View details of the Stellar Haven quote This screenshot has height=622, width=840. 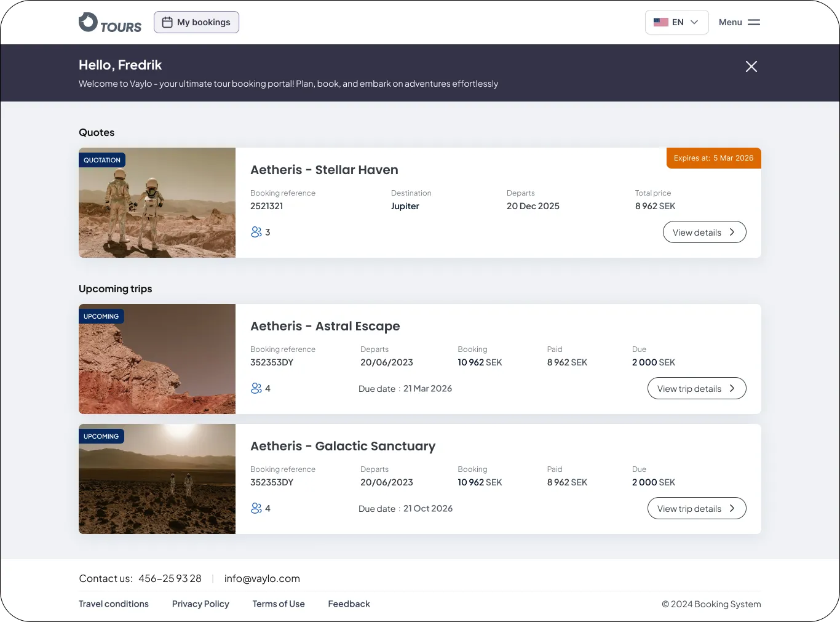click(x=704, y=232)
